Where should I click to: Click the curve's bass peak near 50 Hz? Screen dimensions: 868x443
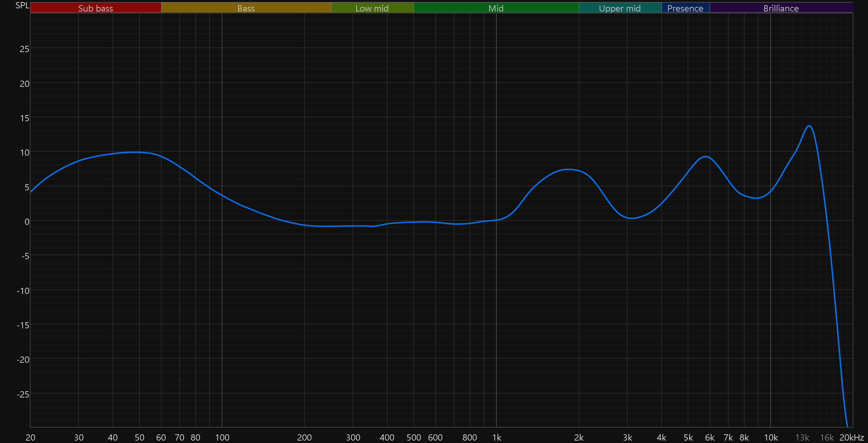136,152
